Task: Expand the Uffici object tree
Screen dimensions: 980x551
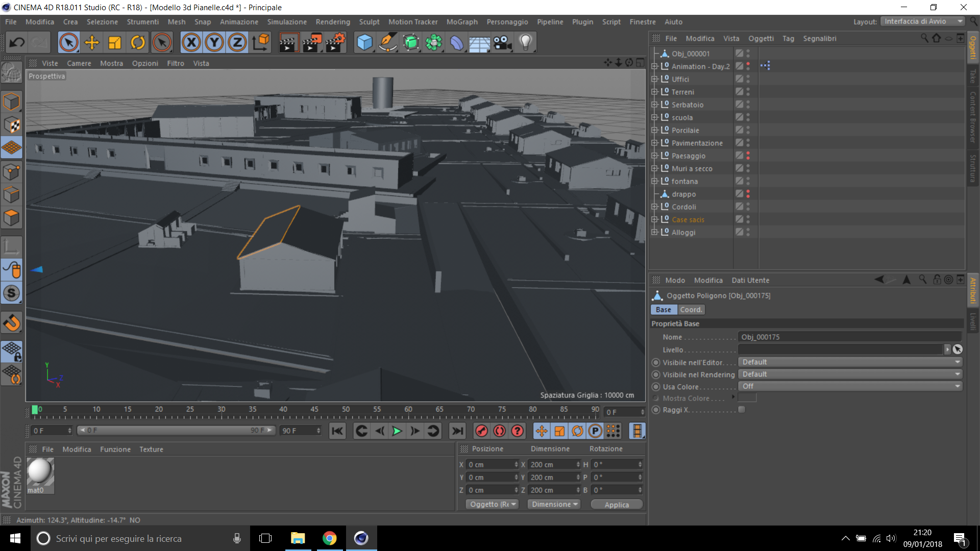Action: 654,79
